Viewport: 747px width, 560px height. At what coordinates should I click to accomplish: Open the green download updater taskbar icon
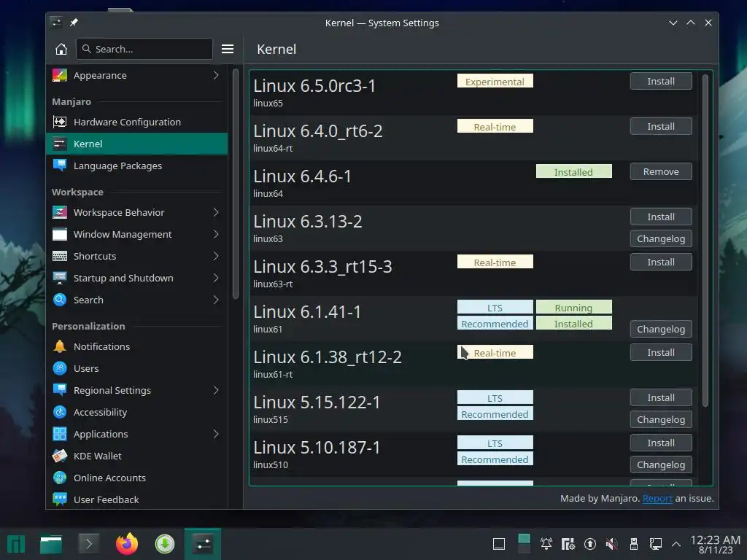click(165, 544)
